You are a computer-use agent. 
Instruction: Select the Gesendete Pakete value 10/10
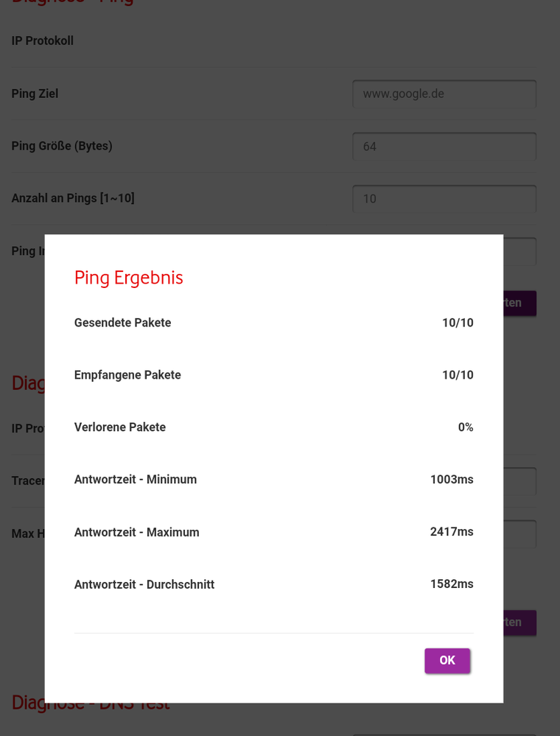point(458,323)
